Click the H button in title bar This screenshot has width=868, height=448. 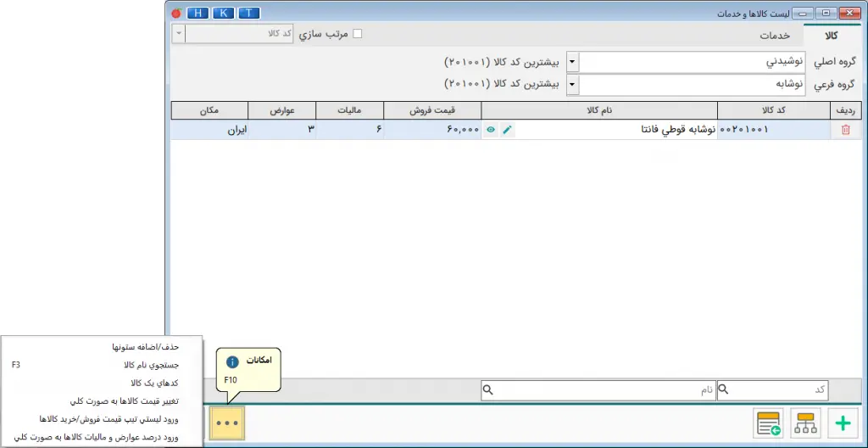[198, 13]
